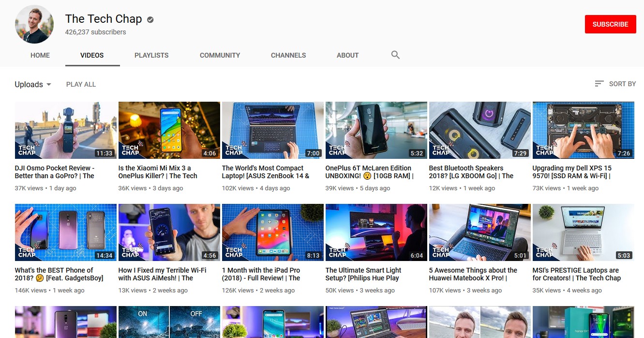Image resolution: width=644 pixels, height=338 pixels.
Task: Click the 37K views 1 day ago text
Action: tap(45, 188)
